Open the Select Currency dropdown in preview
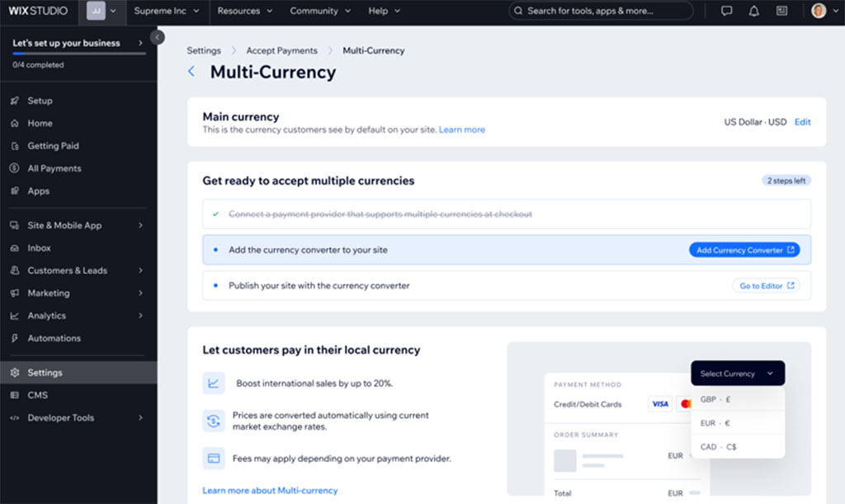The image size is (845, 504). click(738, 373)
